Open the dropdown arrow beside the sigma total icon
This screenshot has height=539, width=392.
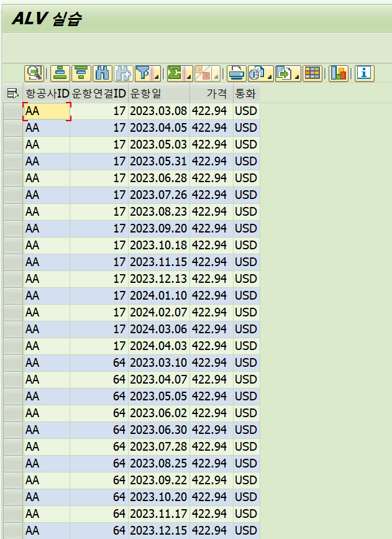pyautogui.click(x=189, y=73)
